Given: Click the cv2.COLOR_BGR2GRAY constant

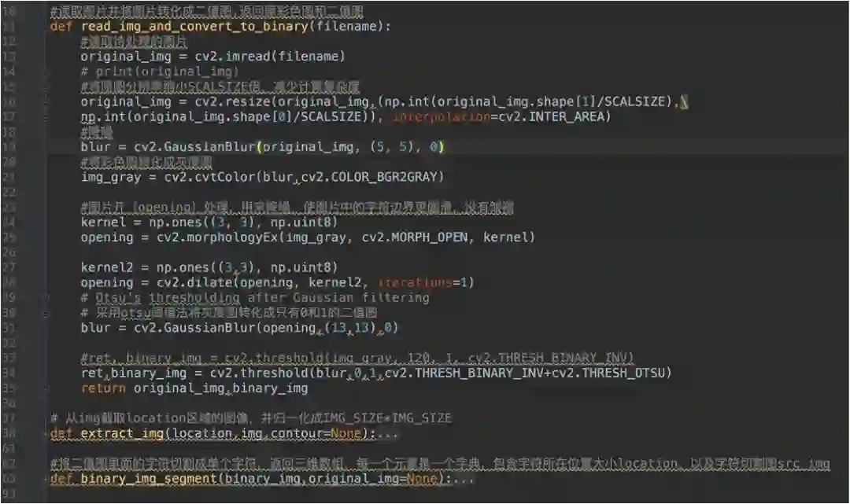Looking at the screenshot, I should tap(369, 177).
